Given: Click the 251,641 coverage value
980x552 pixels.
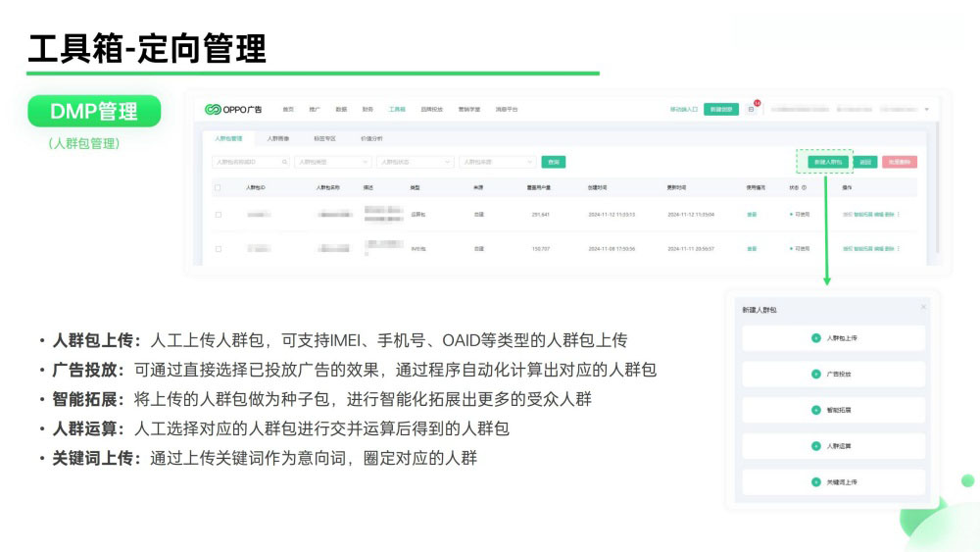Looking at the screenshot, I should (x=541, y=215).
